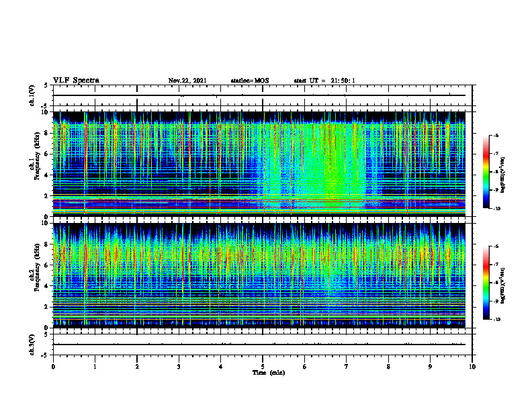Click the "VLF Spectra" plot title
The image size is (532, 411).
(x=76, y=81)
